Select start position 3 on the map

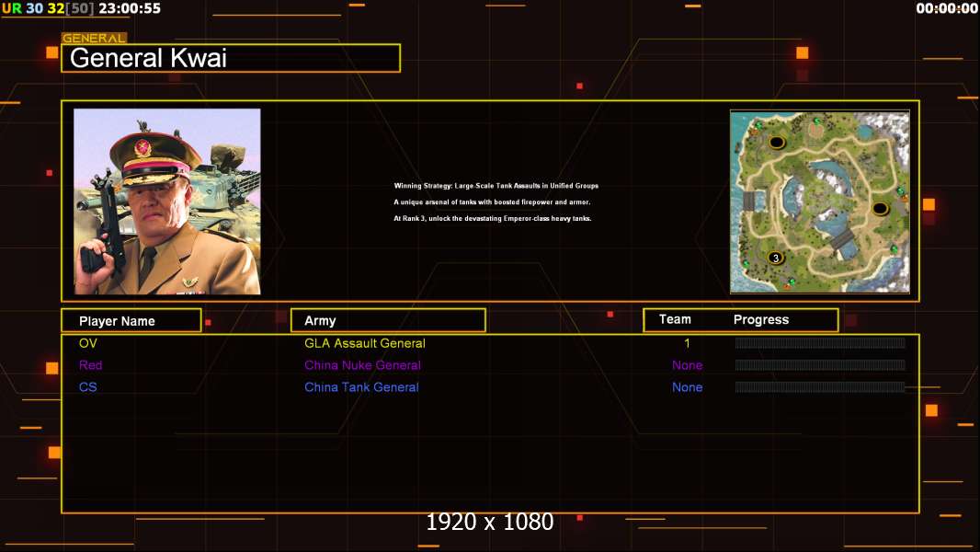pyautogui.click(x=776, y=258)
